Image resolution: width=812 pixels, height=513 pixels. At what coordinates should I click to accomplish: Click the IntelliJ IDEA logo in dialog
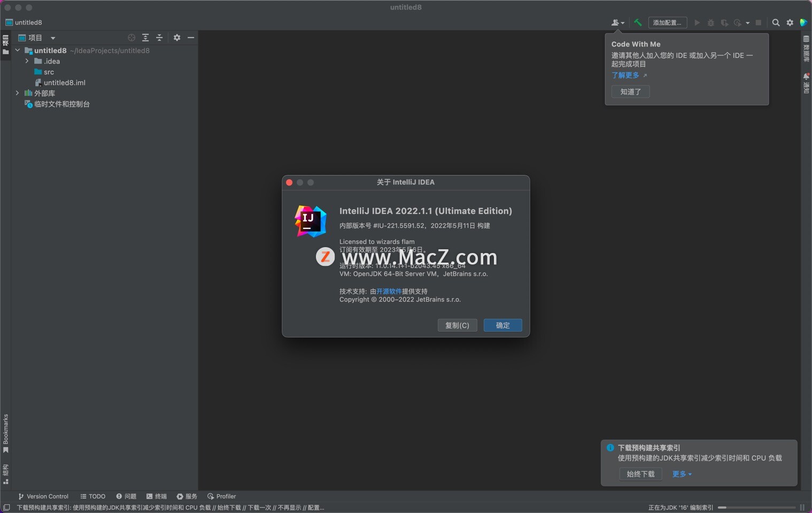(x=310, y=221)
